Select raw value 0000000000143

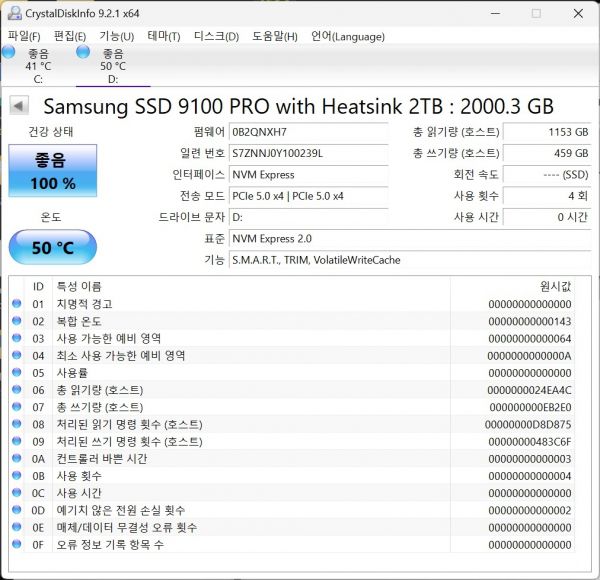click(x=530, y=321)
